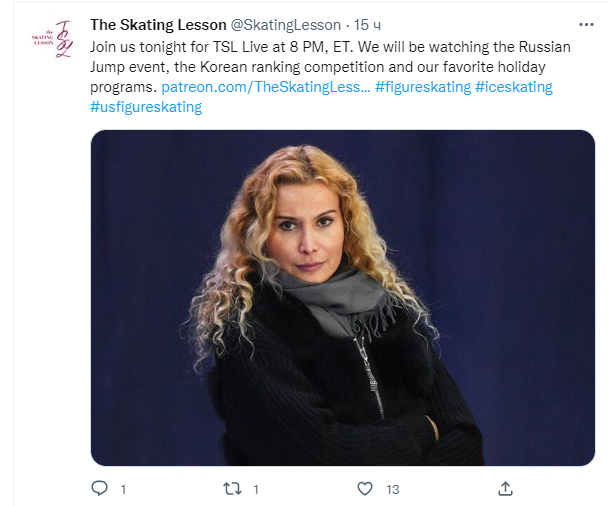The height and width of the screenshot is (506, 608).
Task: Click the retweet count number 1
Action: tap(256, 490)
